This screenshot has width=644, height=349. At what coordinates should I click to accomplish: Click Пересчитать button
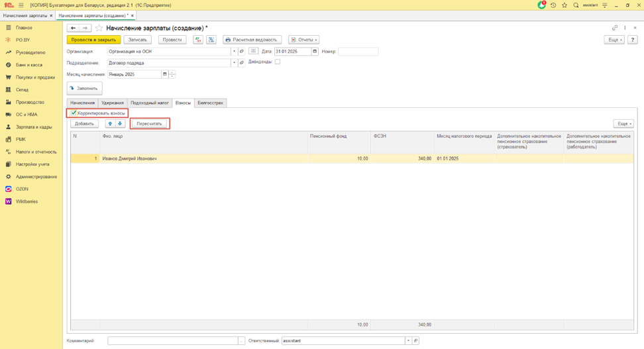click(150, 124)
